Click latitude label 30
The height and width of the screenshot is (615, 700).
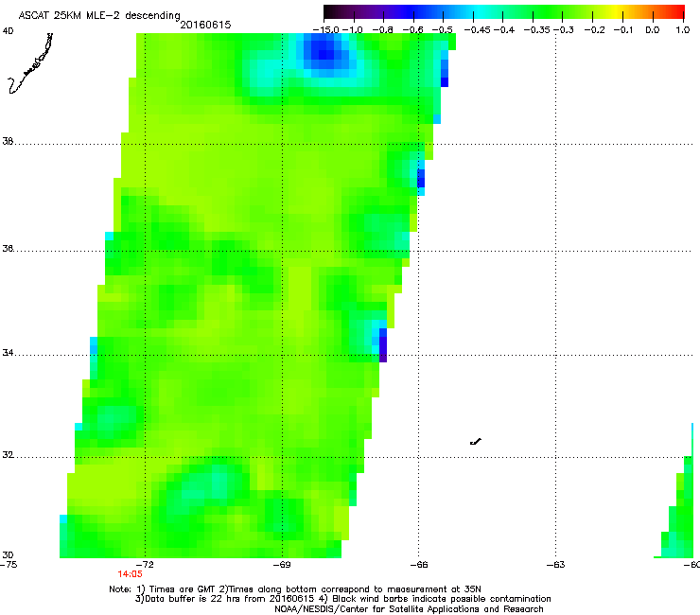click(8, 555)
